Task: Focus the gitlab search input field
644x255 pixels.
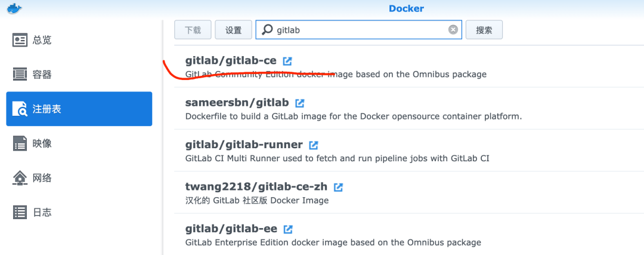Action: (358, 30)
